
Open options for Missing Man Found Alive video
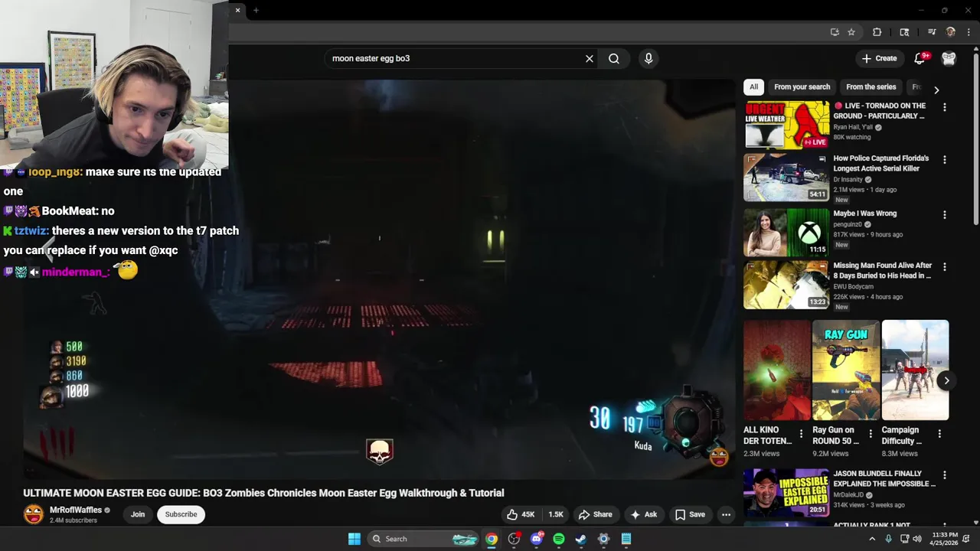click(x=944, y=267)
